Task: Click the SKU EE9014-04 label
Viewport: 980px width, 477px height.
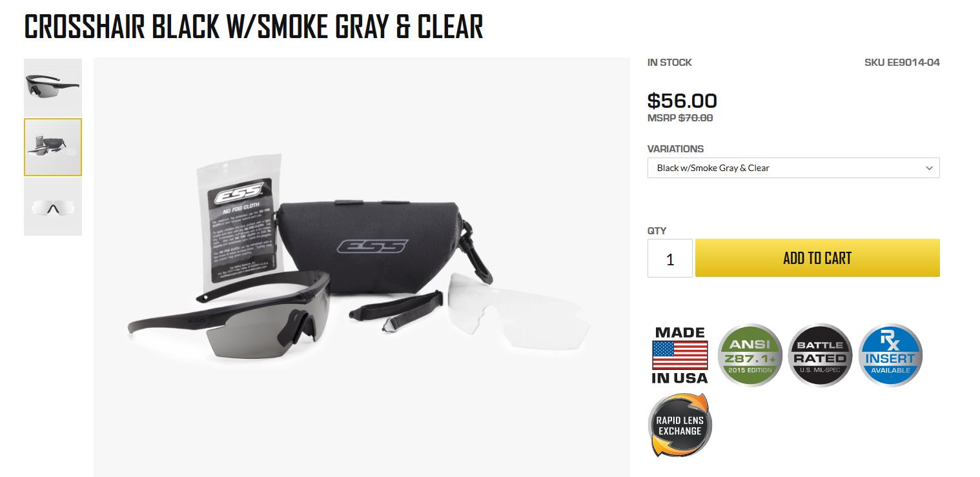Action: click(x=902, y=63)
